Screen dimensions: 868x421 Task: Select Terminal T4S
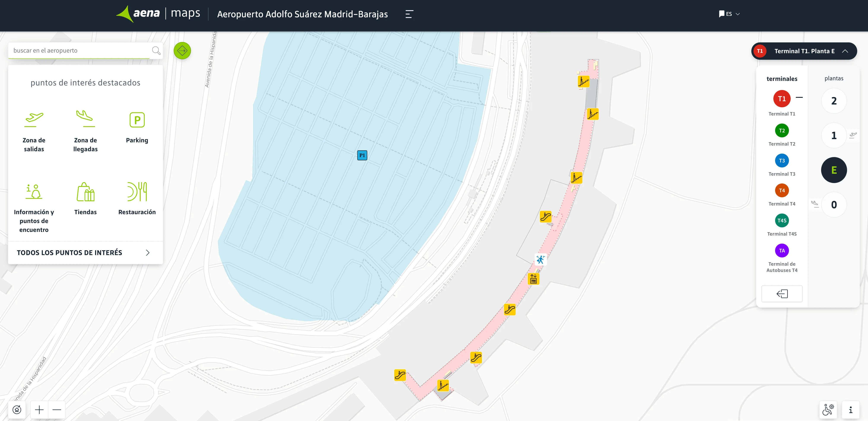tap(782, 220)
